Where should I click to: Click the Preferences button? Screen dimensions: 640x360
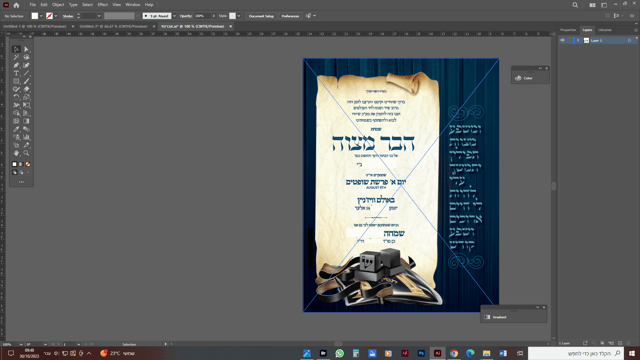[290, 16]
